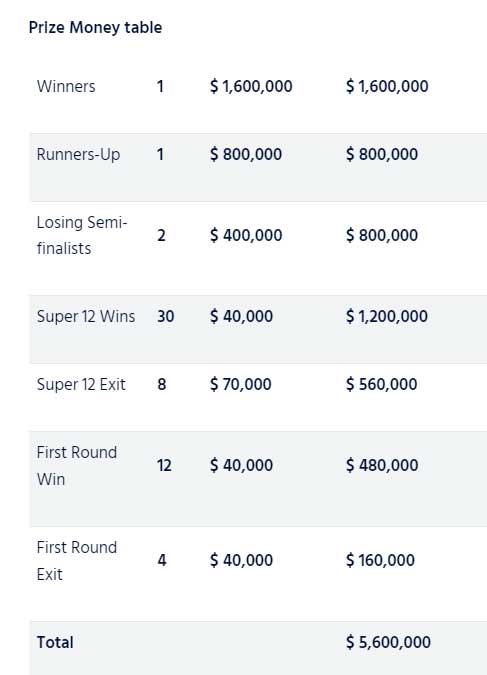Click the Winners total $ 1,600,000 cell
This screenshot has height=675, width=487.
387,86
